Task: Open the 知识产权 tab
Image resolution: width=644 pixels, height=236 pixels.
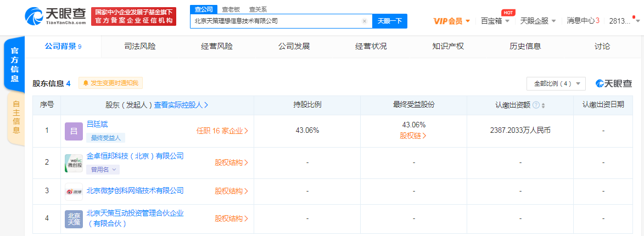Action: 448,47
